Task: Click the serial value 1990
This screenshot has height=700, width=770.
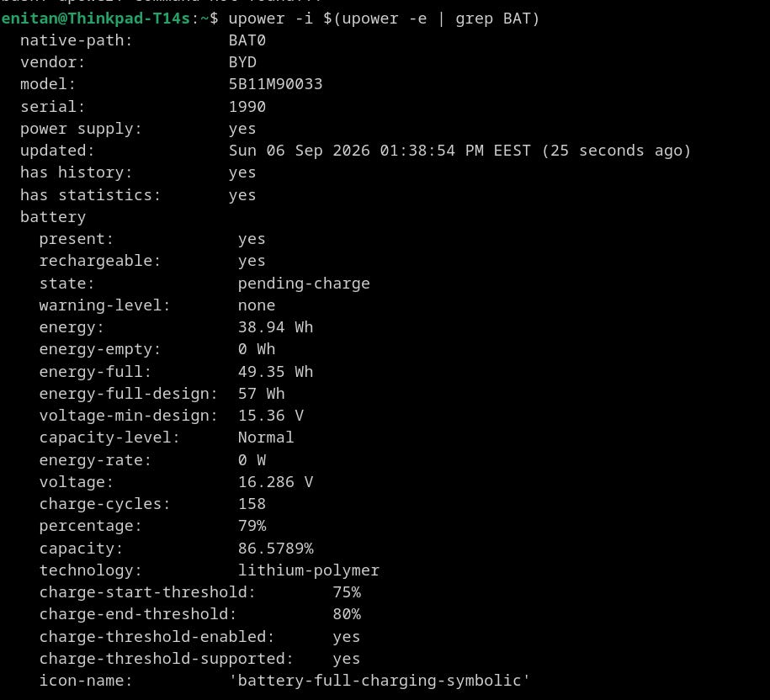Action: tap(247, 107)
